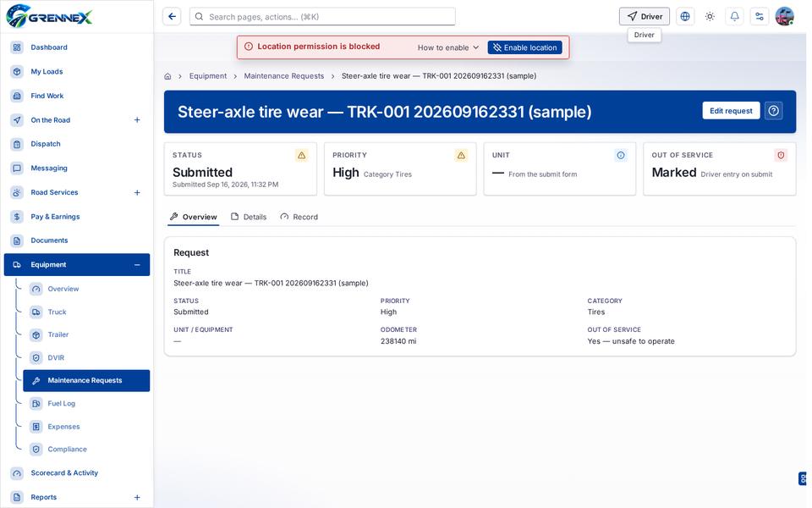Go to Maintenance Requests breadcrumb link
This screenshot has height=508, width=812.
[284, 76]
